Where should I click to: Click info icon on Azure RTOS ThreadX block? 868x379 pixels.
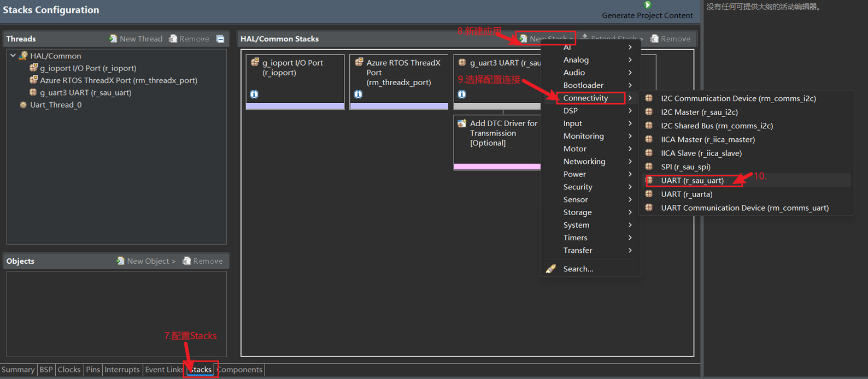pos(358,94)
